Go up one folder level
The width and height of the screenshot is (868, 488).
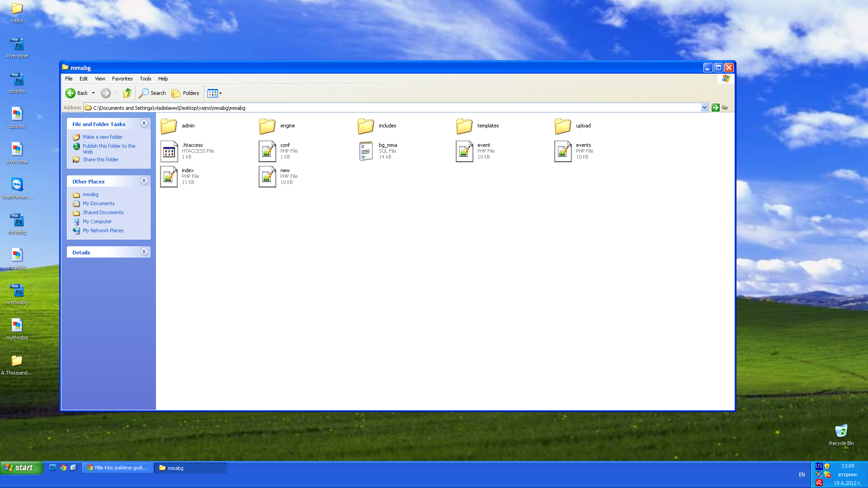[127, 93]
